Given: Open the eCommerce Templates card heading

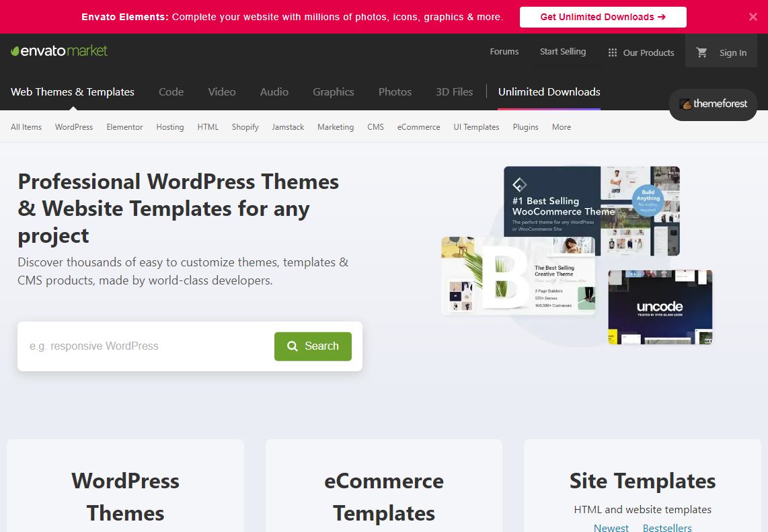Looking at the screenshot, I should tap(384, 497).
